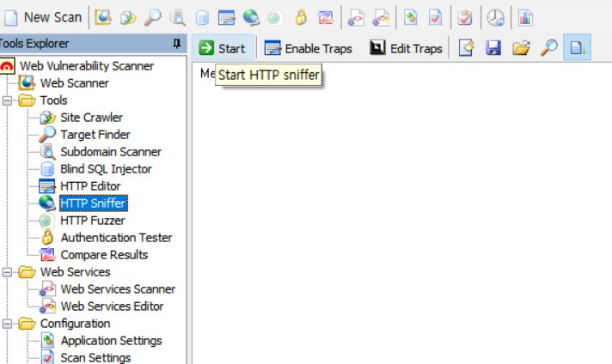Collapse the Web Services folder node
Viewport: 612px width, 364px height.
coord(7,272)
